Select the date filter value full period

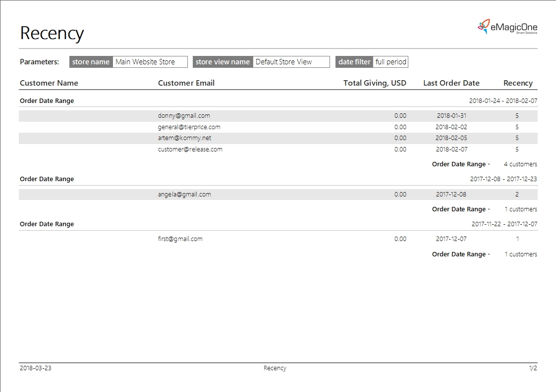click(390, 62)
